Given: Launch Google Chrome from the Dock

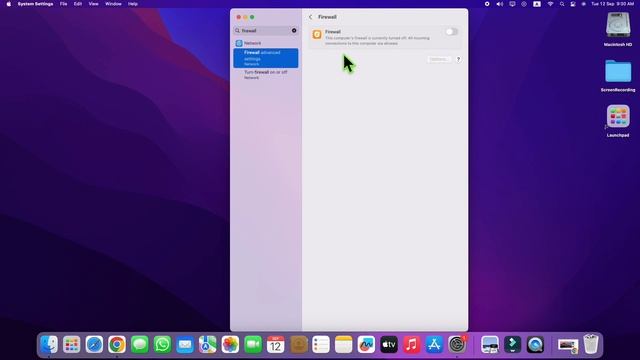Looking at the screenshot, I should [117, 345].
